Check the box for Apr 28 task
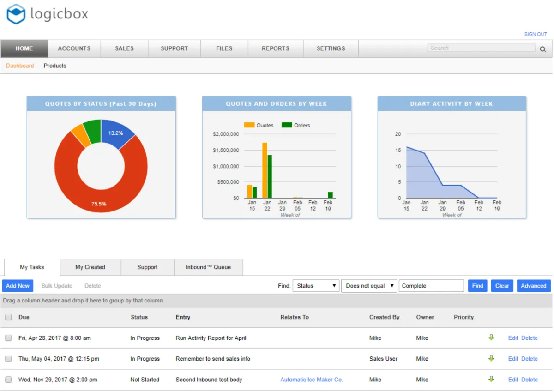 click(x=8, y=338)
